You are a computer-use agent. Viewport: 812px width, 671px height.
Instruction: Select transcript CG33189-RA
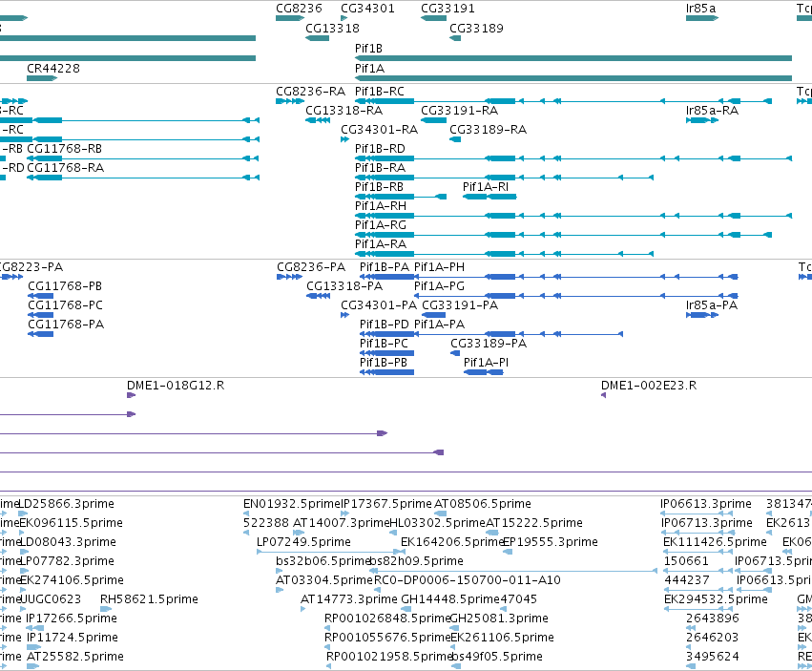point(455,139)
